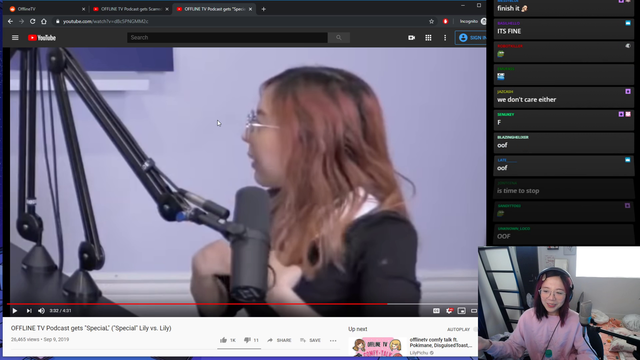This screenshot has height=360, width=640.
Task: Open the YouTube apps grid
Action: 428,38
